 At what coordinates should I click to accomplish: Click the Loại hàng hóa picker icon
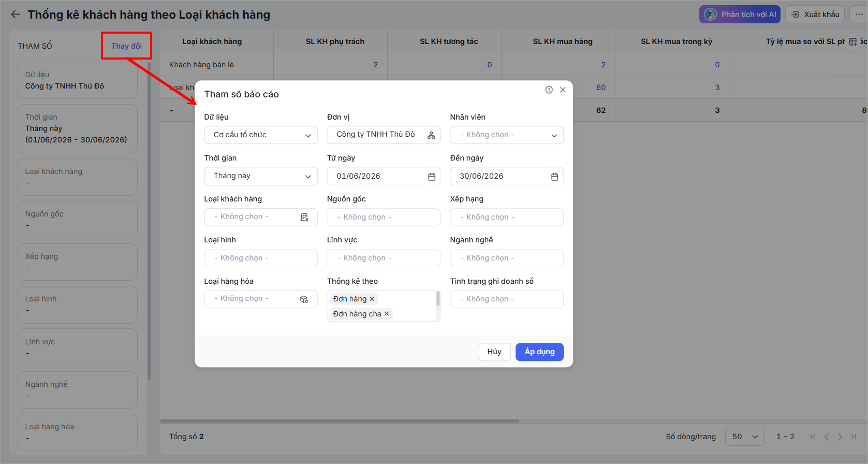point(304,299)
